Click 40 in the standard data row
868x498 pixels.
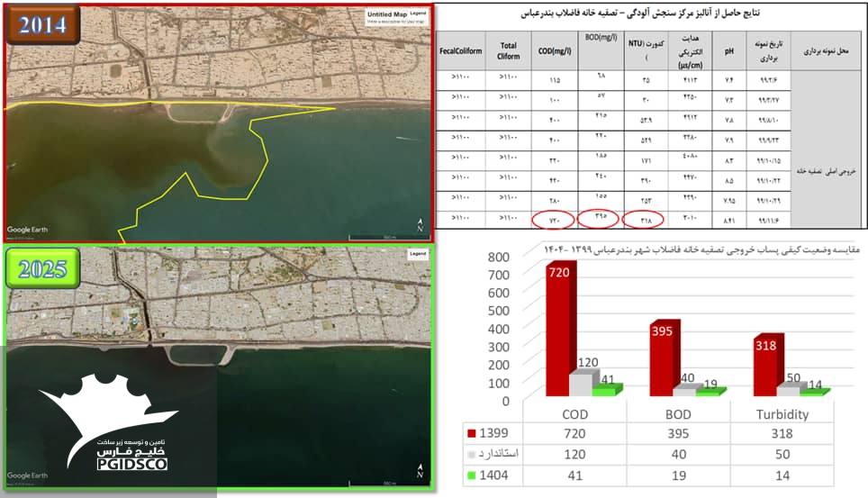tap(679, 454)
